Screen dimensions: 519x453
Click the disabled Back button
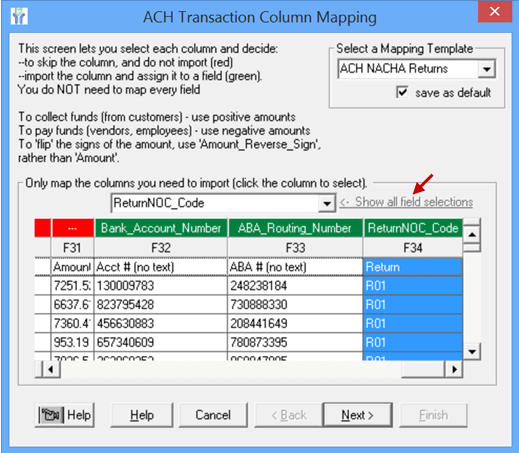pos(289,415)
